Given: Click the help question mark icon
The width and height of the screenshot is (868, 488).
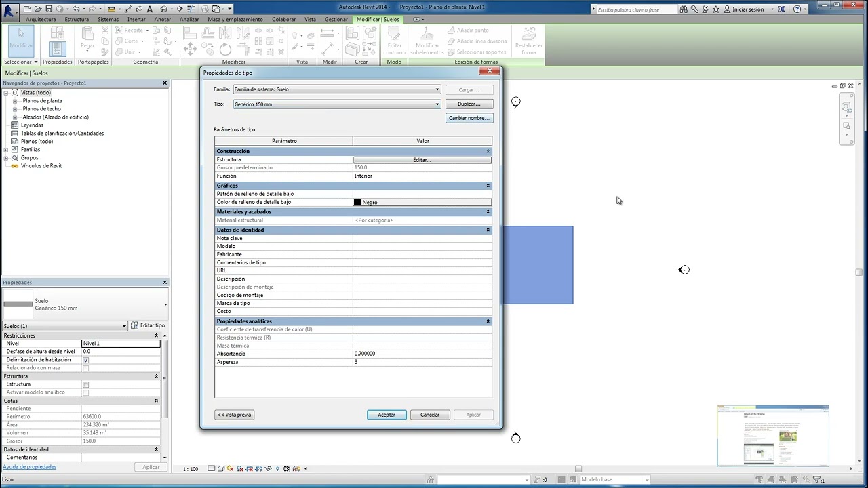Looking at the screenshot, I should tap(797, 9).
